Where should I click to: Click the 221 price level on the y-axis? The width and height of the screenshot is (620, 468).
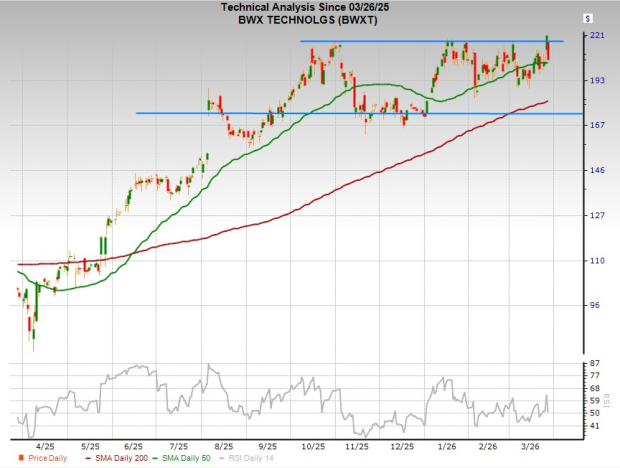(596, 36)
